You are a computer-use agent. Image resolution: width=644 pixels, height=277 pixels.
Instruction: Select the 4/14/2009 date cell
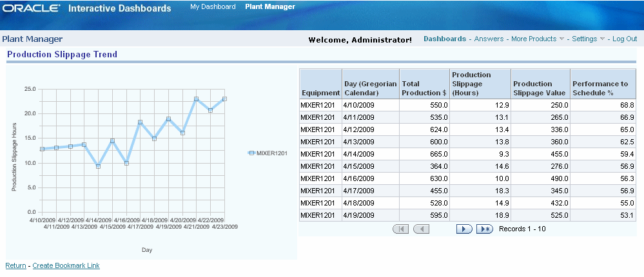click(371, 155)
